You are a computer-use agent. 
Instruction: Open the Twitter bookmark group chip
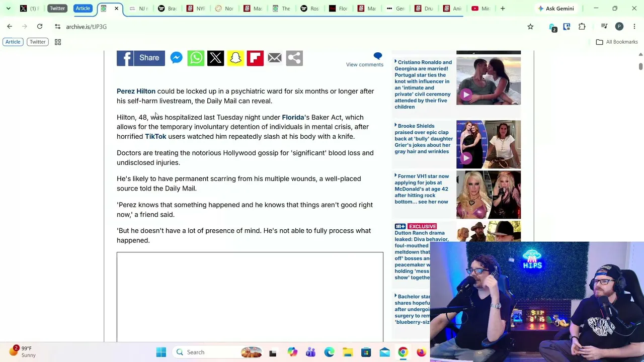tap(37, 42)
